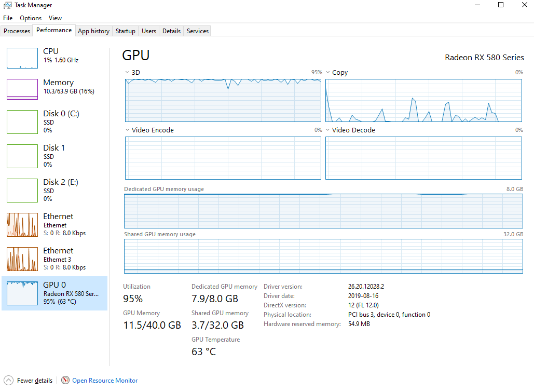
Task: Open the Copy engine dropdown
Action: [x=327, y=72]
